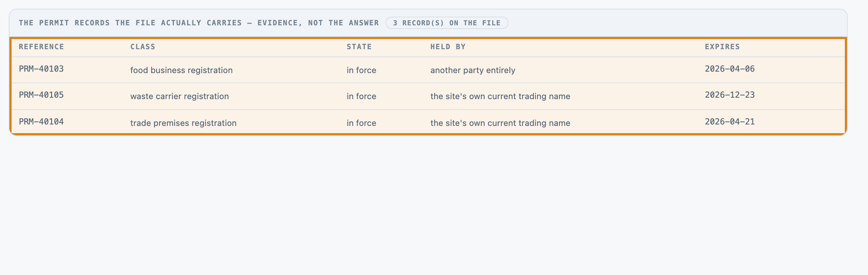This screenshot has height=275, width=868.
Task: Click holder cell of the PRM-40104 row
Action: pos(500,123)
